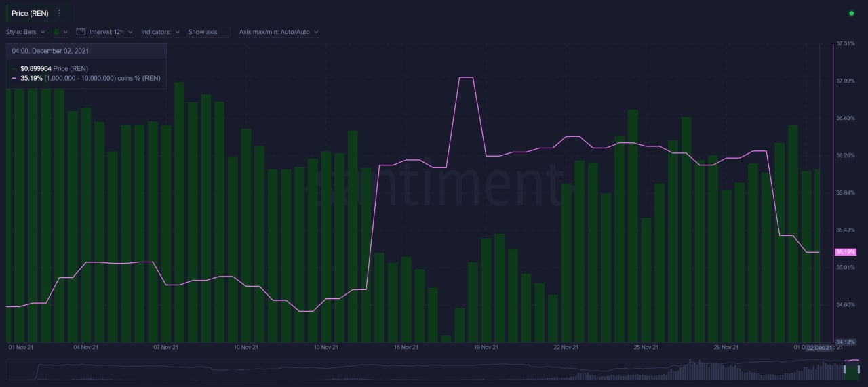This screenshot has height=387, width=868.
Task: Open the Price (REN) three-dot options menu
Action: click(59, 13)
